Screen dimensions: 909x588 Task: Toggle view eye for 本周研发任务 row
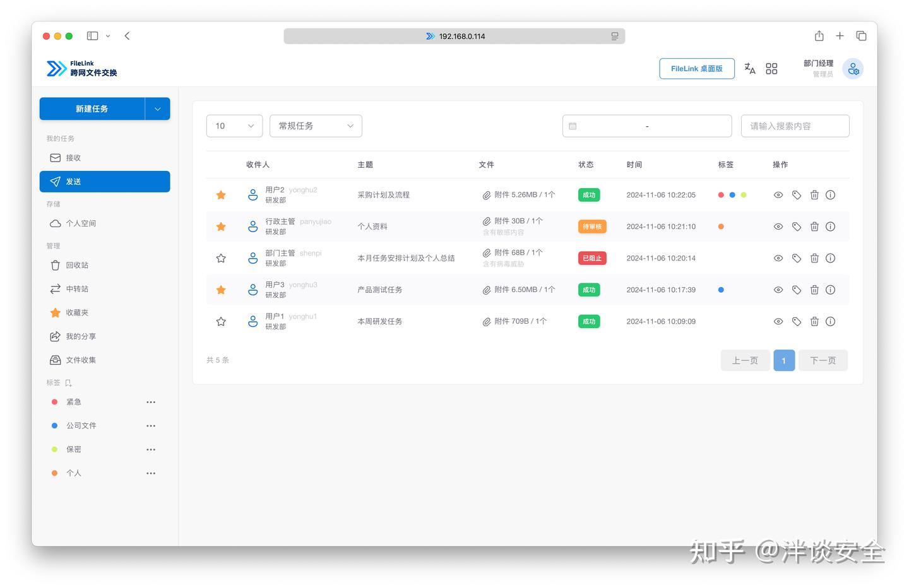[x=778, y=321]
